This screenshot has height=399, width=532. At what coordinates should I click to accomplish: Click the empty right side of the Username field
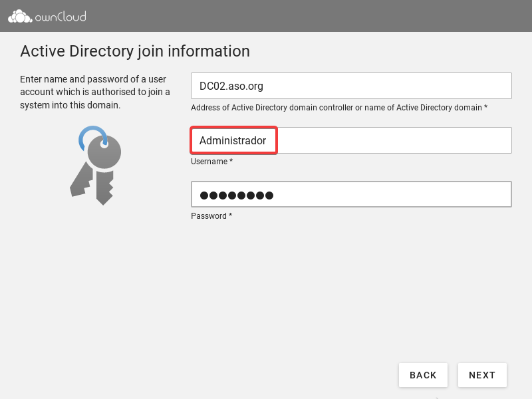click(x=399, y=140)
